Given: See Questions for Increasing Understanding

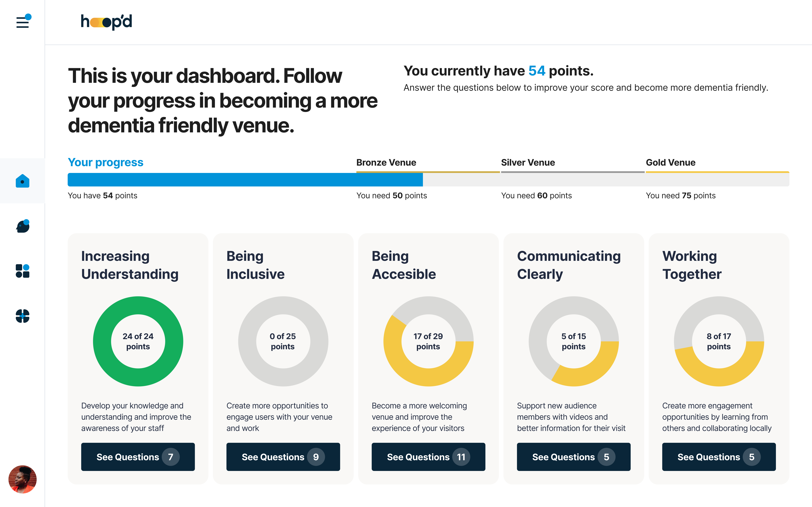Looking at the screenshot, I should pyautogui.click(x=138, y=457).
